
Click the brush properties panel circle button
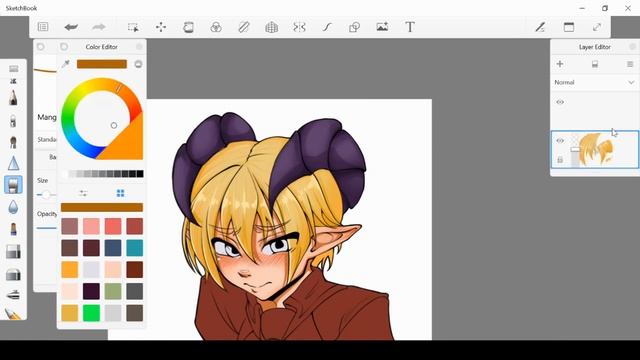tap(40, 47)
